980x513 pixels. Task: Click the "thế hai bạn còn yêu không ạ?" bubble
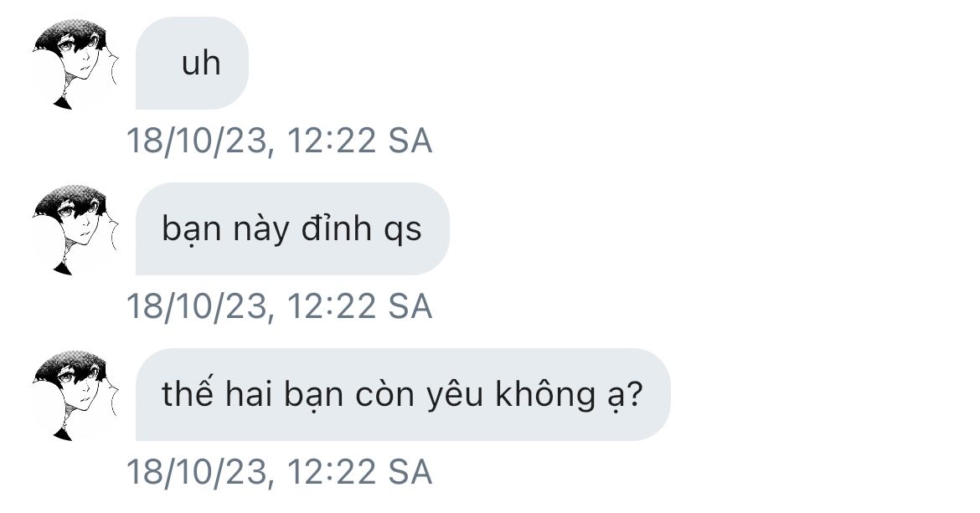tap(403, 394)
